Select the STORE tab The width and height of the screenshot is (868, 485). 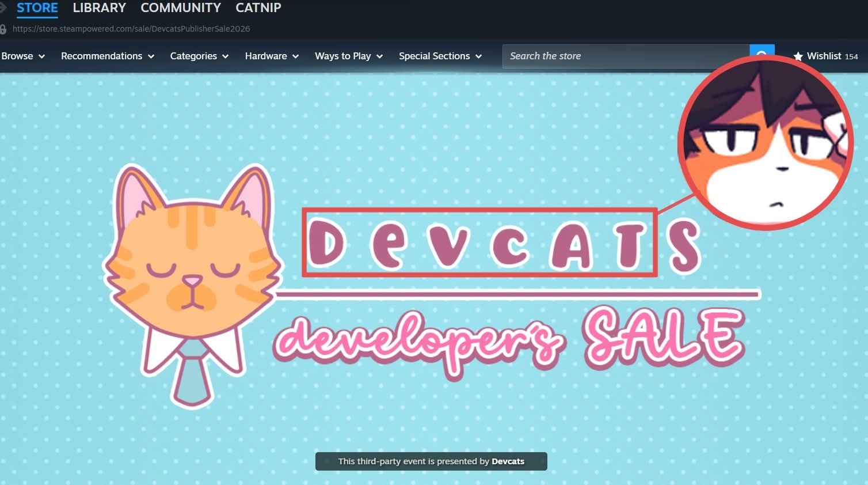coord(37,8)
